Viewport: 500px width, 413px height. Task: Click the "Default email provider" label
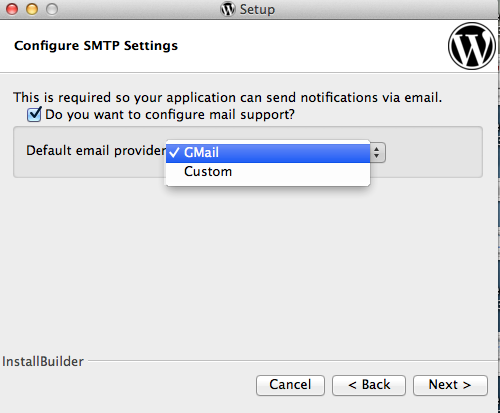(96, 150)
